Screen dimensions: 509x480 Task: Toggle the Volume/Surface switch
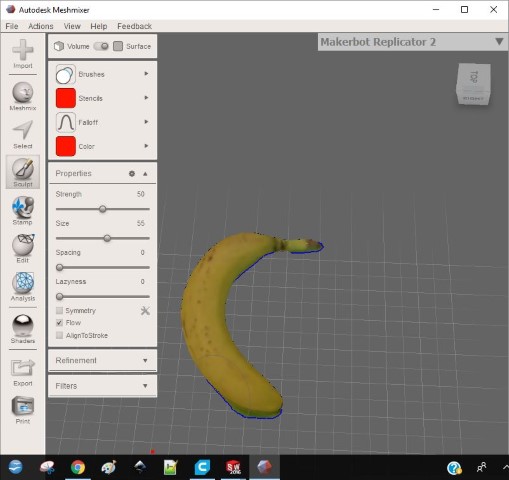[x=101, y=46]
